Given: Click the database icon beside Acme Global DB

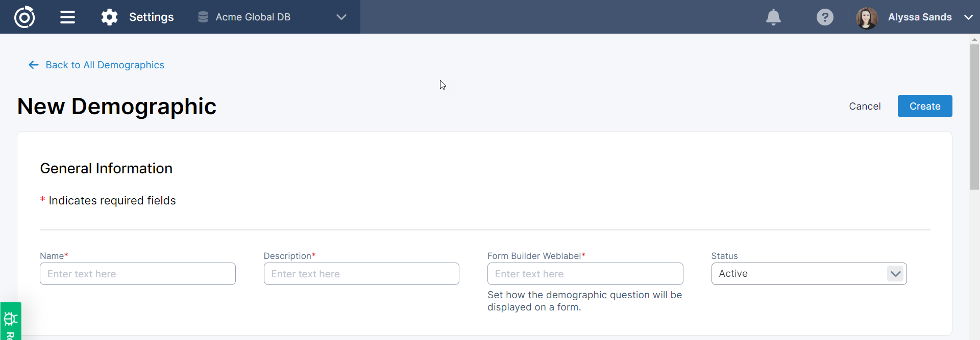Looking at the screenshot, I should (203, 17).
